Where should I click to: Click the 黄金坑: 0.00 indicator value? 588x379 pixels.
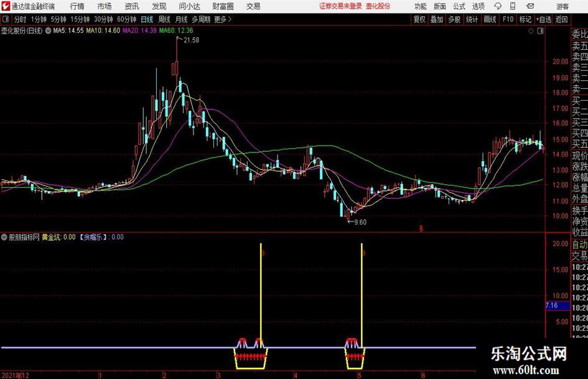pyautogui.click(x=59, y=237)
